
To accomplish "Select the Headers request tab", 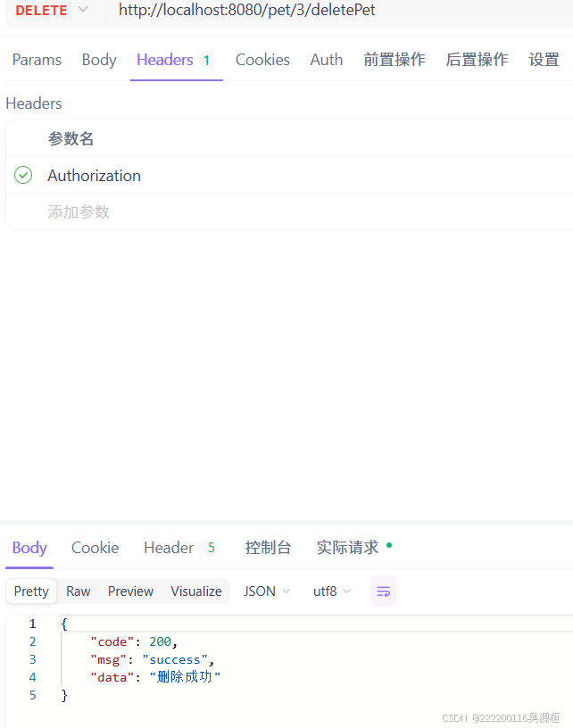I will [x=176, y=60].
